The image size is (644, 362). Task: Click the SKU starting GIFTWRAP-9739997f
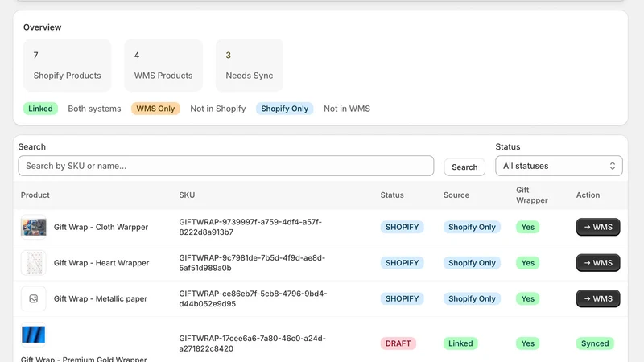(250, 227)
